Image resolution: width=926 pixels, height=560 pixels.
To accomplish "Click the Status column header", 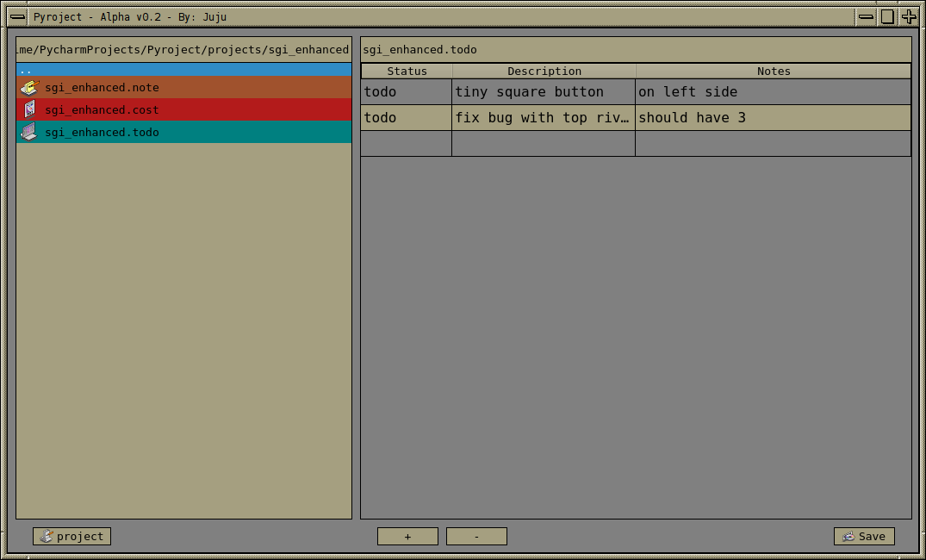I will point(407,72).
